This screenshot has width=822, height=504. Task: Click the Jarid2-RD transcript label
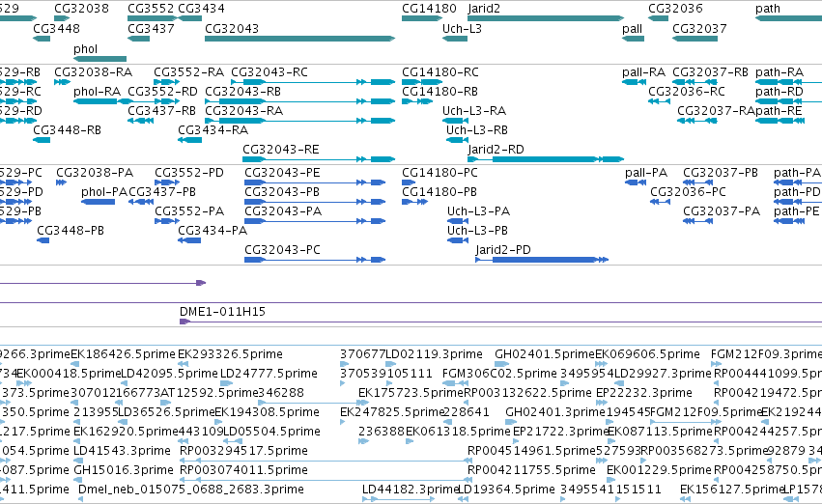496,150
